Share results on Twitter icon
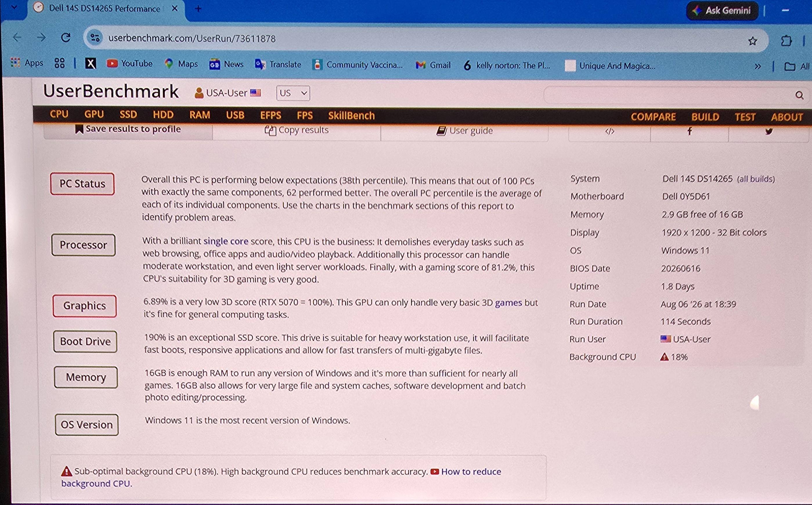The width and height of the screenshot is (812, 505). tap(769, 131)
